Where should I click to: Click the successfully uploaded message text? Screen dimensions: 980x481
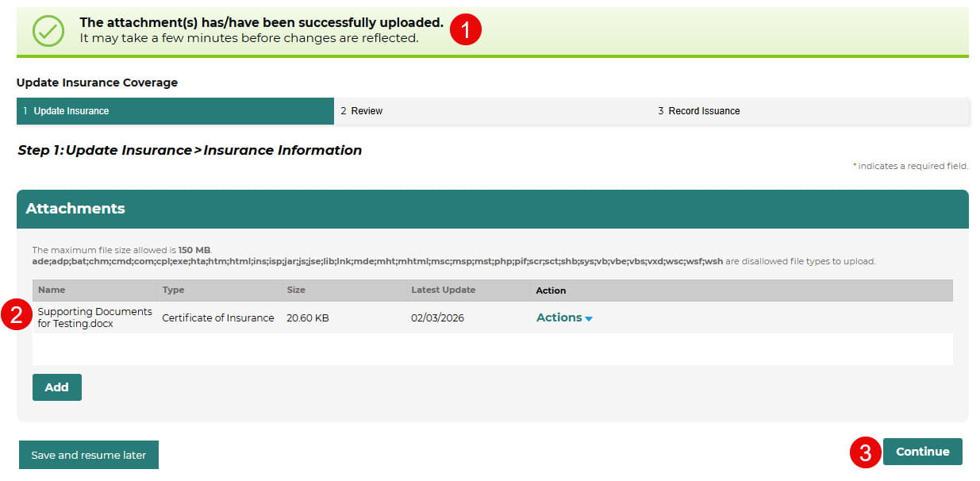[x=262, y=23]
